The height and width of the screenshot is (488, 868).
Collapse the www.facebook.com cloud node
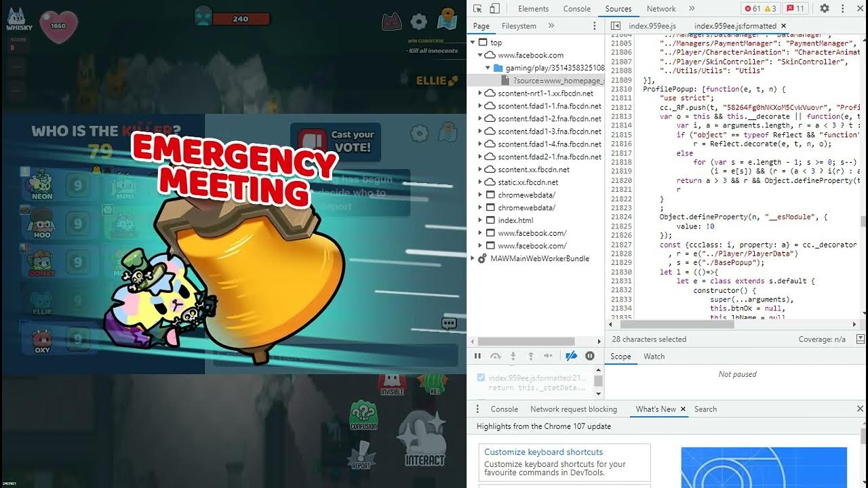pyautogui.click(x=481, y=55)
